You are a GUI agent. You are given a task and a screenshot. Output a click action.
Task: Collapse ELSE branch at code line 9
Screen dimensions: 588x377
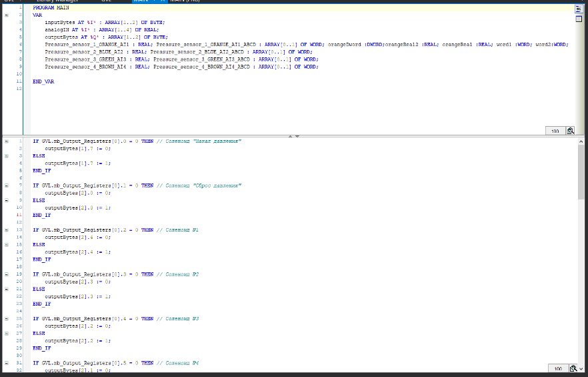click(7, 200)
